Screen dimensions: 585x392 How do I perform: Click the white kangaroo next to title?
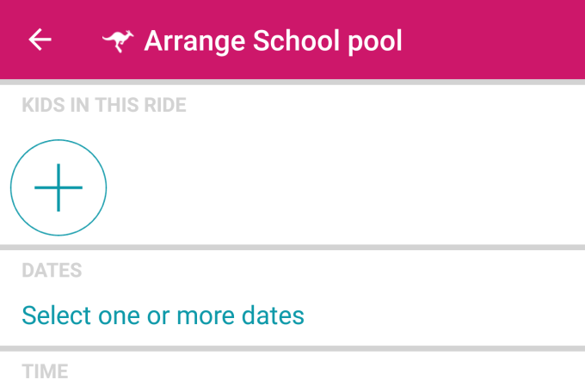118,41
